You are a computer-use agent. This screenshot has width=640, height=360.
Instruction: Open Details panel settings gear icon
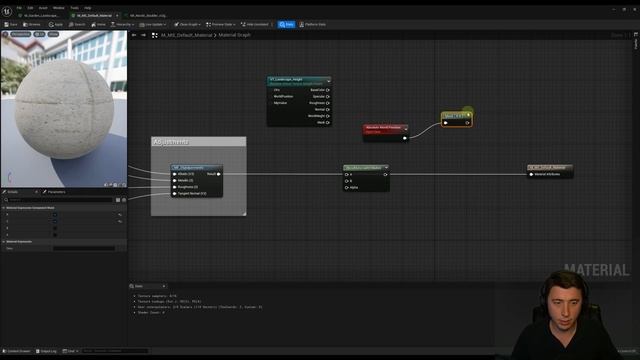(124, 200)
